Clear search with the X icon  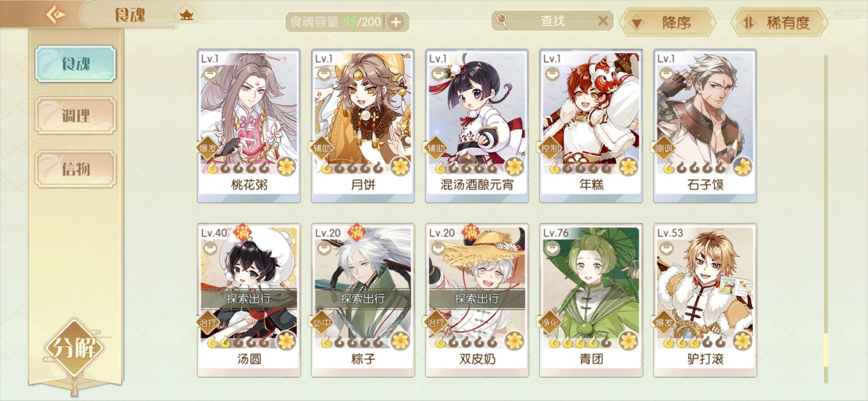pos(603,21)
